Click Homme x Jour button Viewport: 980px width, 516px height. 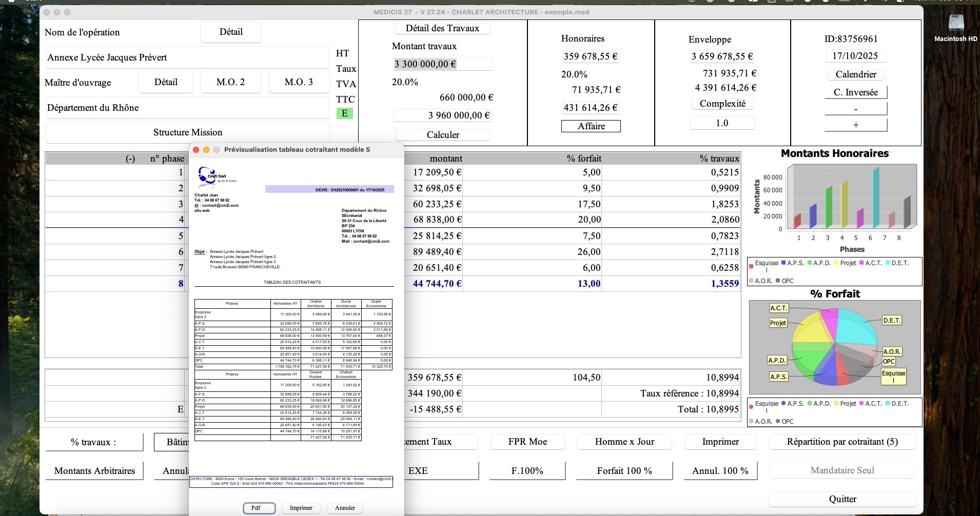tap(624, 442)
